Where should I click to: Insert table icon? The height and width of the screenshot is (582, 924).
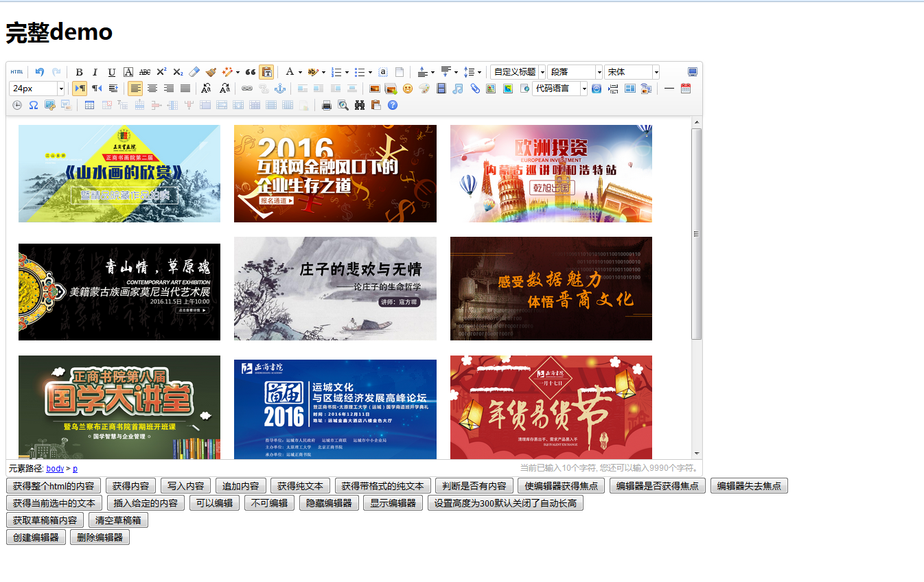(x=90, y=105)
